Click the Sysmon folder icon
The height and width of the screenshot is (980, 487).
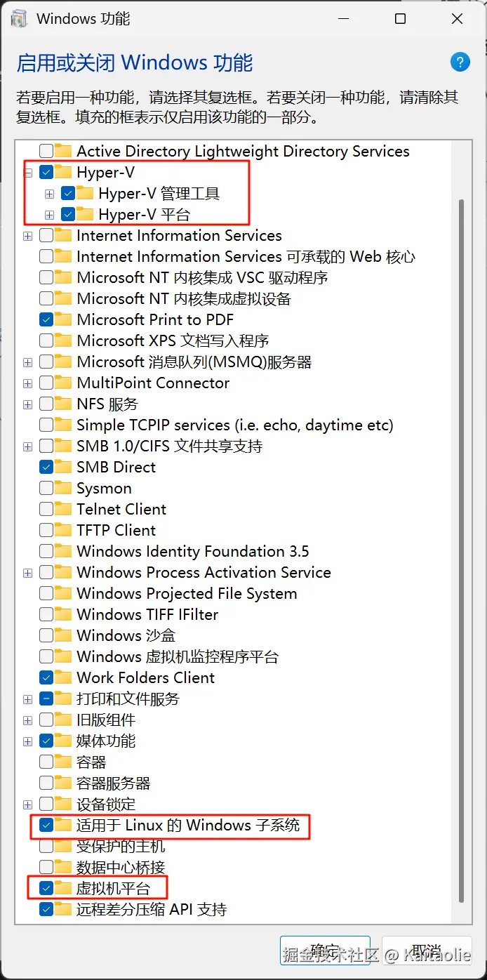(x=64, y=487)
